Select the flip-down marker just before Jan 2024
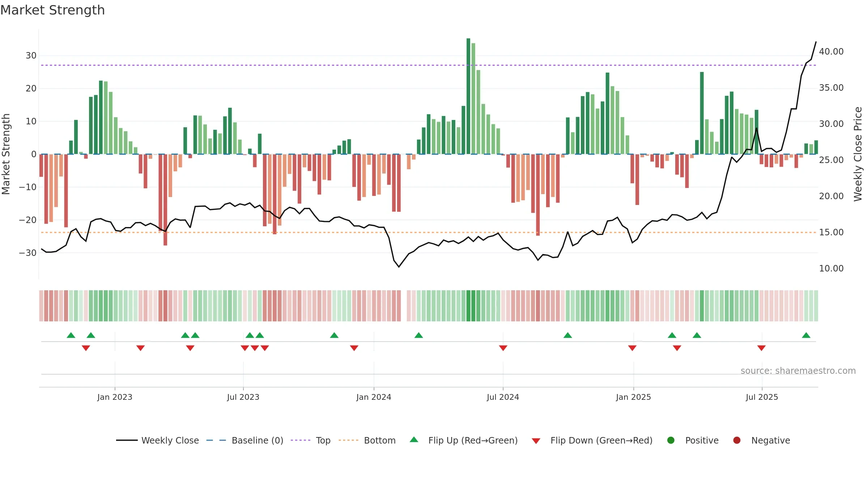The width and height of the screenshot is (868, 488). 354,348
